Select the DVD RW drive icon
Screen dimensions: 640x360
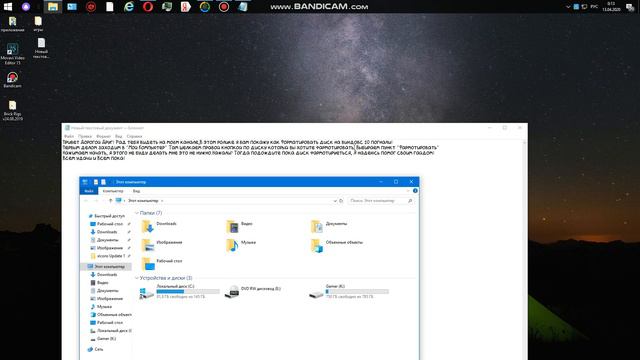[x=233, y=291]
